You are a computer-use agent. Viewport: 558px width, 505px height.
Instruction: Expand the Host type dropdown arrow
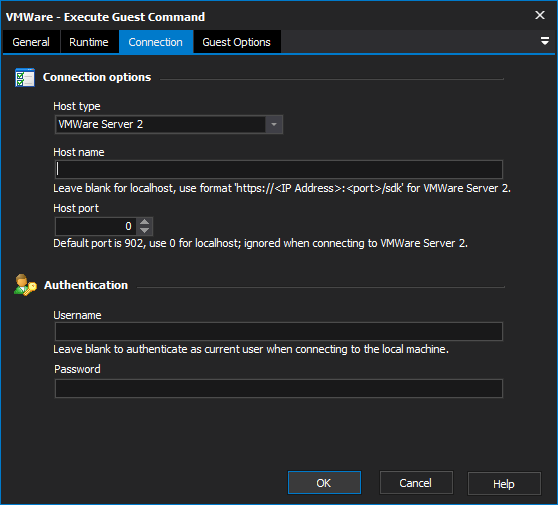[x=274, y=125]
